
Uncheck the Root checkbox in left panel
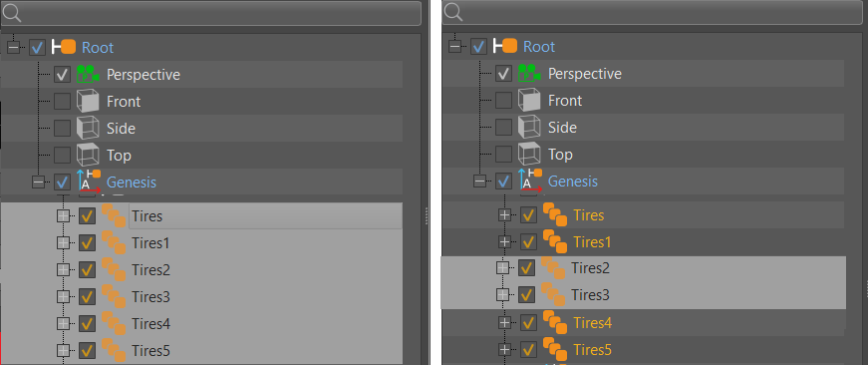[x=38, y=48]
